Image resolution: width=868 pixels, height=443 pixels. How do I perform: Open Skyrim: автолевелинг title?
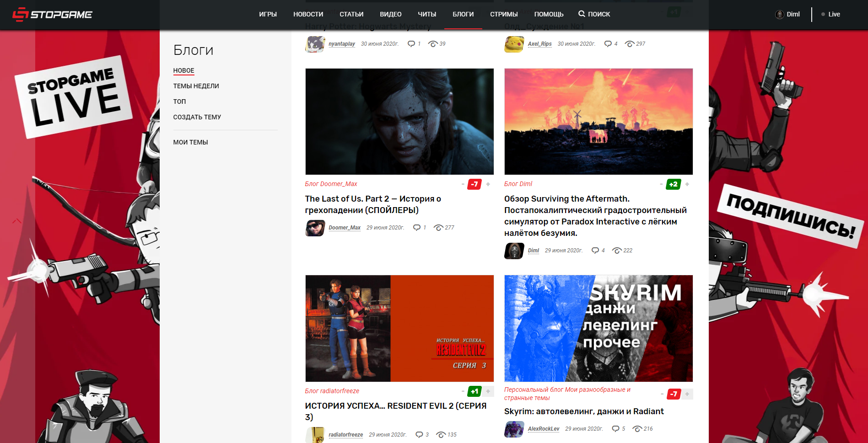(584, 411)
